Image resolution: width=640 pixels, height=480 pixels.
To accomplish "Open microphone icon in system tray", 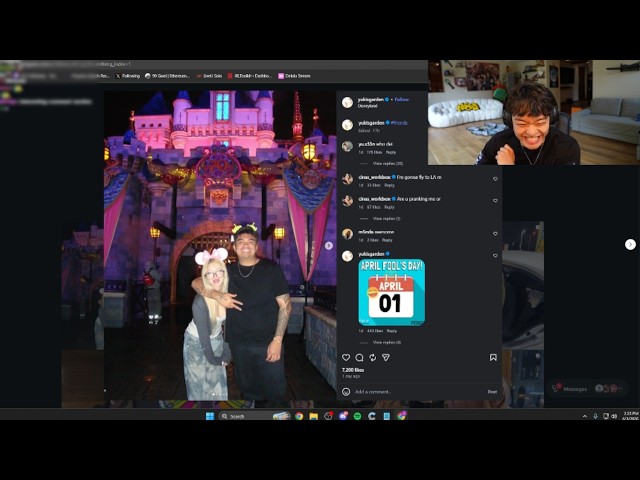I will point(596,416).
